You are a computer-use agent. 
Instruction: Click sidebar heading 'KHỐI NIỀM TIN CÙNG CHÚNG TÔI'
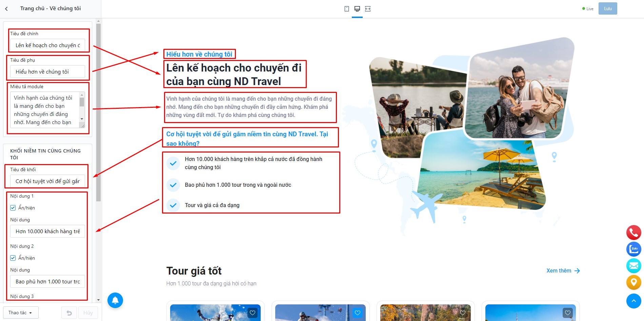pos(45,154)
